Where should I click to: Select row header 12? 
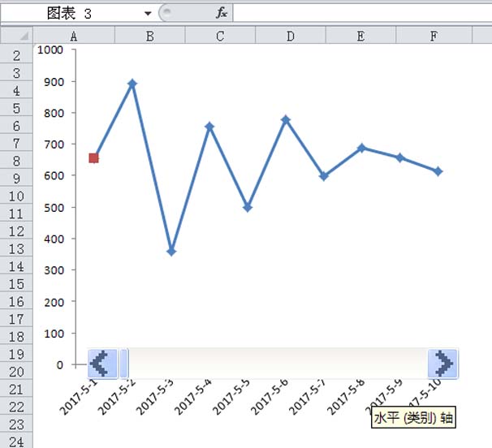pyautogui.click(x=16, y=231)
